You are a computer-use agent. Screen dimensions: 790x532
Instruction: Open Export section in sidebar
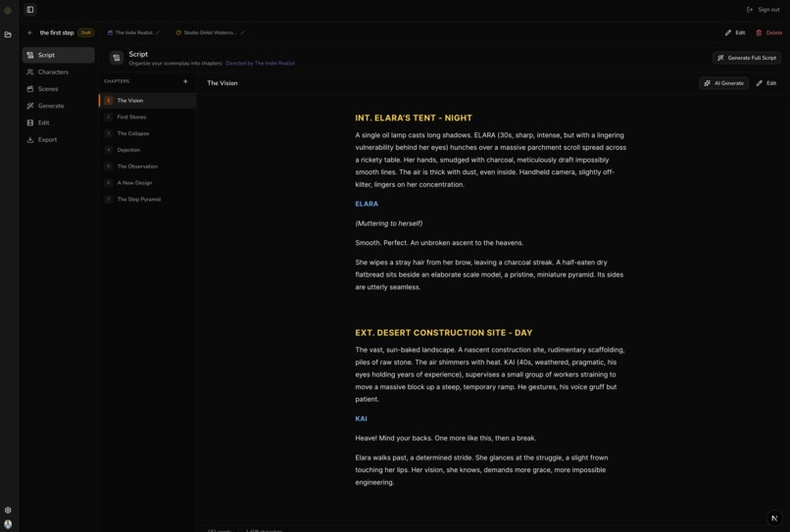[59, 139]
